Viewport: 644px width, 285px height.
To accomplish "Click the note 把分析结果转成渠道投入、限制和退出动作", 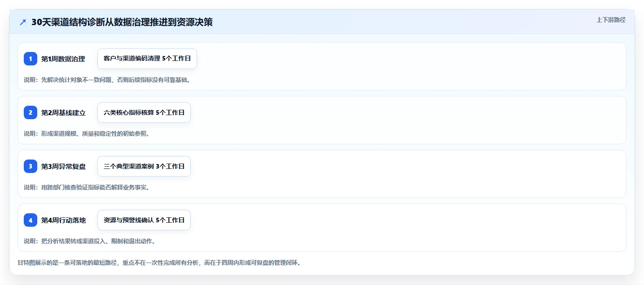I will point(90,241).
